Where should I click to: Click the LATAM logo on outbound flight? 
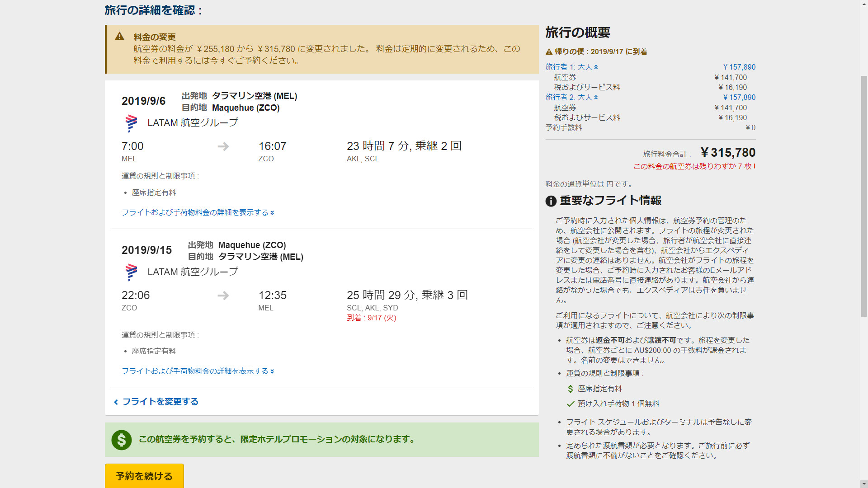(x=131, y=123)
